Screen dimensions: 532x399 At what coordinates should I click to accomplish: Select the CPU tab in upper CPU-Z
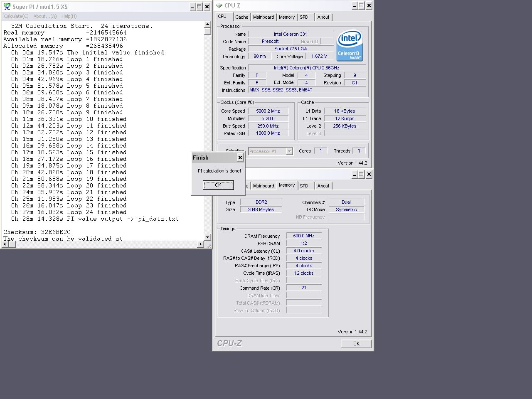click(x=222, y=16)
